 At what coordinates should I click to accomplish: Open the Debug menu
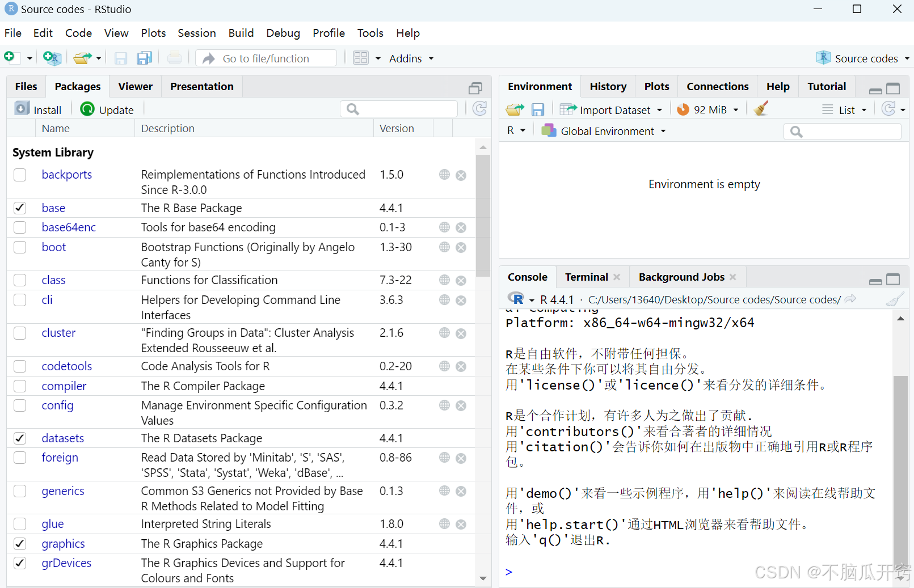coord(283,33)
